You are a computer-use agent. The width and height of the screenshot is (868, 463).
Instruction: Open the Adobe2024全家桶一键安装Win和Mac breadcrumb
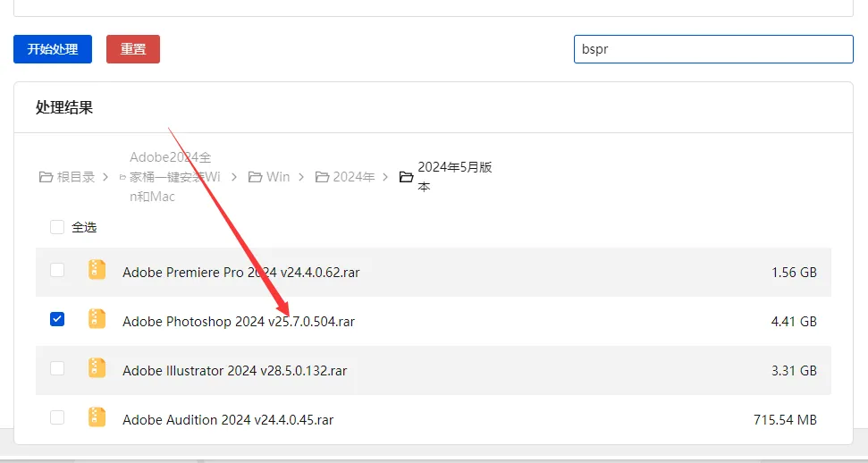(171, 177)
